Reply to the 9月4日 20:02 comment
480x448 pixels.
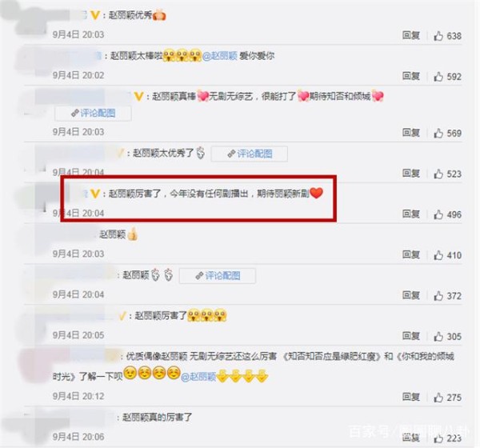point(411,76)
